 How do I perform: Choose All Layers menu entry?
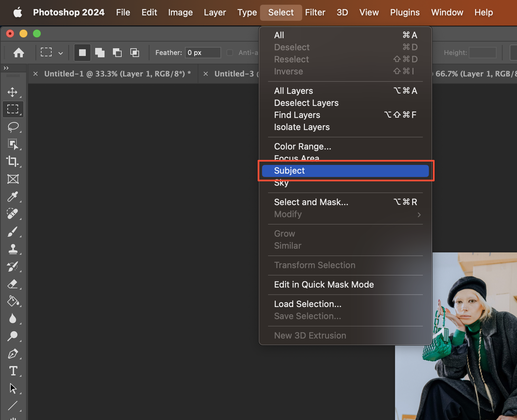pyautogui.click(x=345, y=91)
